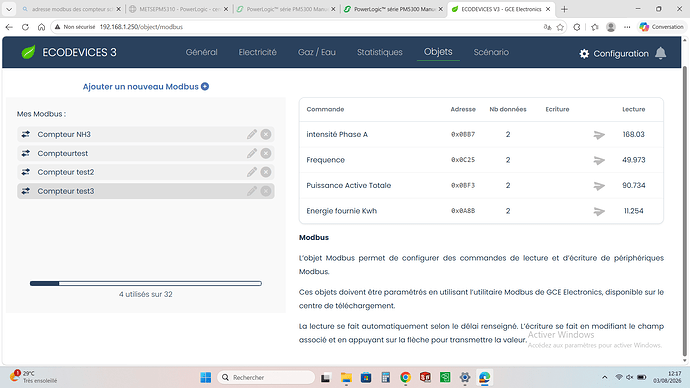Click the swap-arrows icon beside Compteur test3
The width and height of the screenshot is (690, 388).
pos(26,191)
